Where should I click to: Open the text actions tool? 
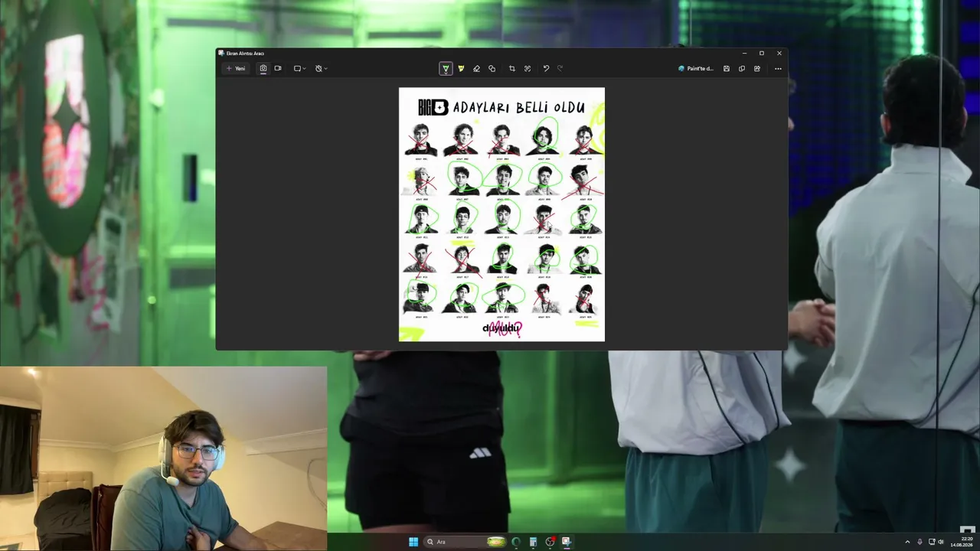(528, 69)
